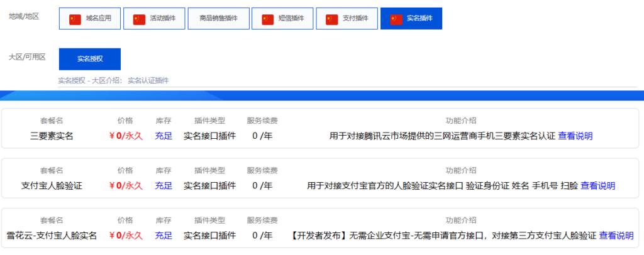The height and width of the screenshot is (255, 644).
Task: Switch to the 域名应用 tab
Action: coord(90,18)
